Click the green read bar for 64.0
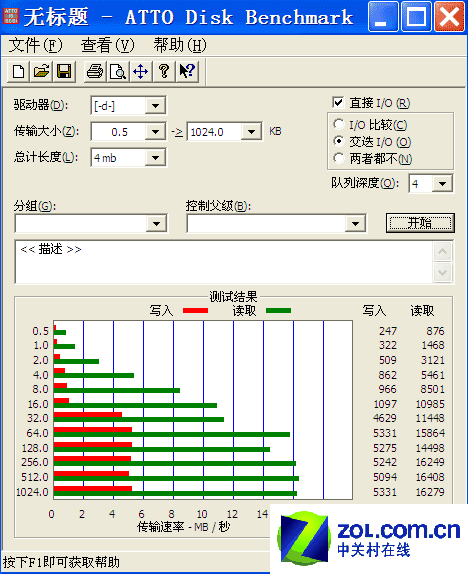 pyautogui.click(x=172, y=435)
